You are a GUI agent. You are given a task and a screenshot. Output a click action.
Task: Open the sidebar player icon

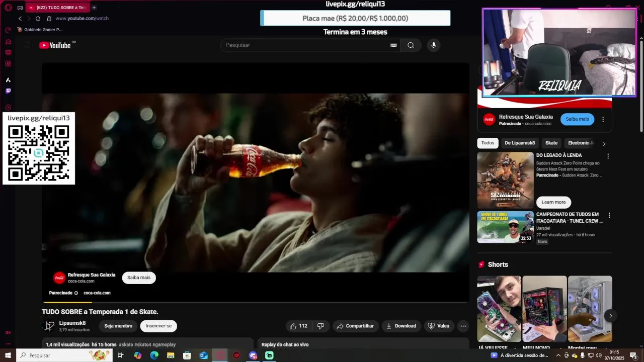coord(8,107)
